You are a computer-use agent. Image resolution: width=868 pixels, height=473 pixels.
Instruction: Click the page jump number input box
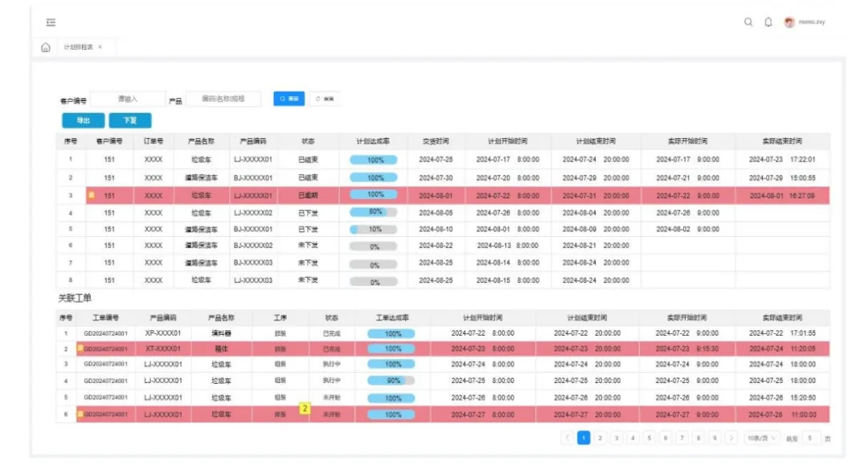810,438
